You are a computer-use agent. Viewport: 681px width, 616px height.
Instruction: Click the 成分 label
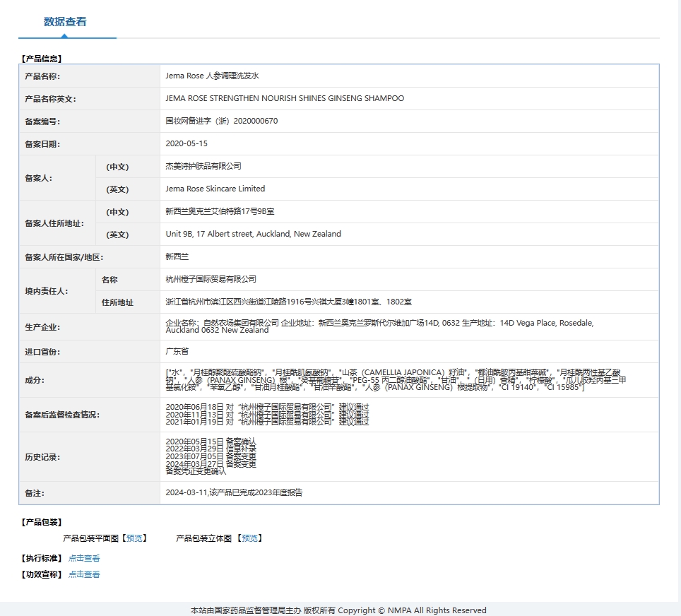click(x=35, y=380)
